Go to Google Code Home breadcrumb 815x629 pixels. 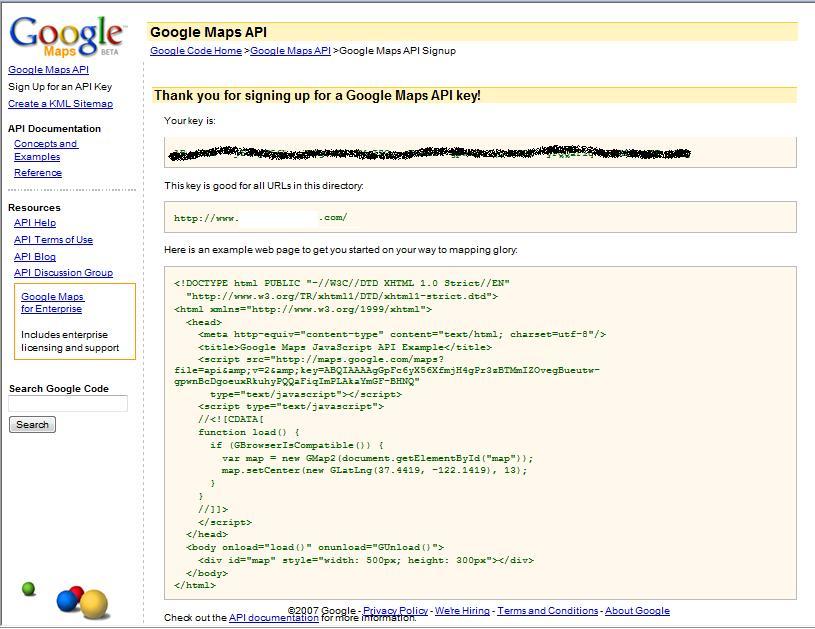point(196,51)
